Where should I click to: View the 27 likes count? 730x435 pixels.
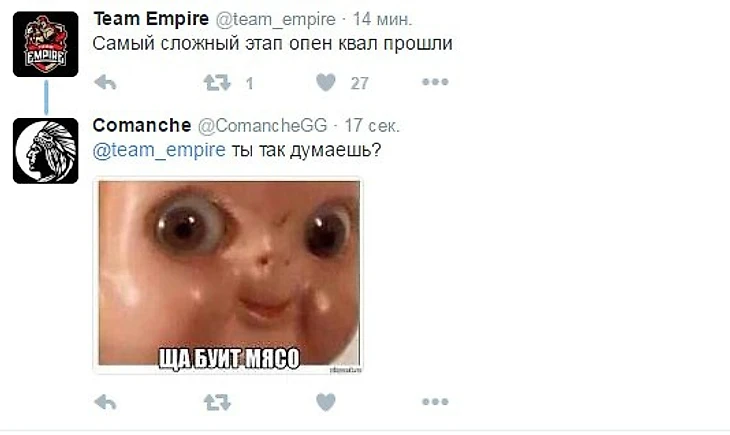pyautogui.click(x=359, y=83)
